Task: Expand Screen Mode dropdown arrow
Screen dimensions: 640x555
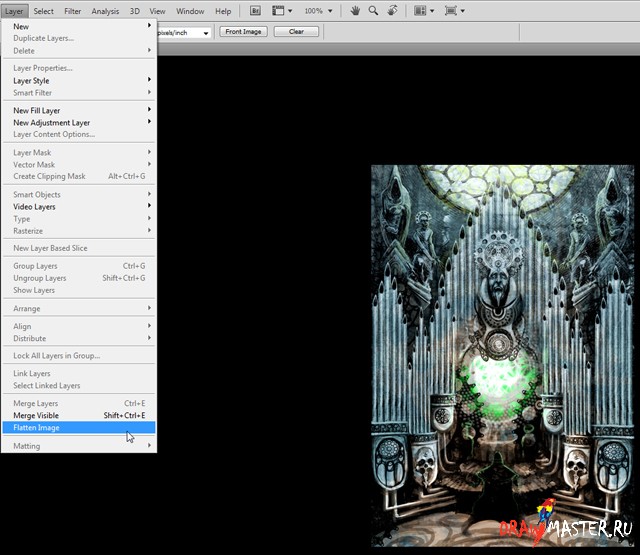Action: [x=462, y=11]
